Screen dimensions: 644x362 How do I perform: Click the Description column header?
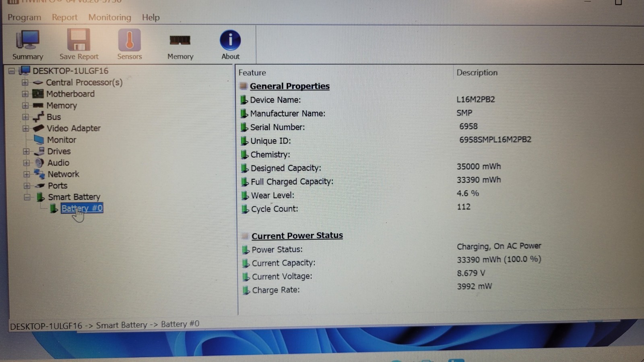point(477,72)
